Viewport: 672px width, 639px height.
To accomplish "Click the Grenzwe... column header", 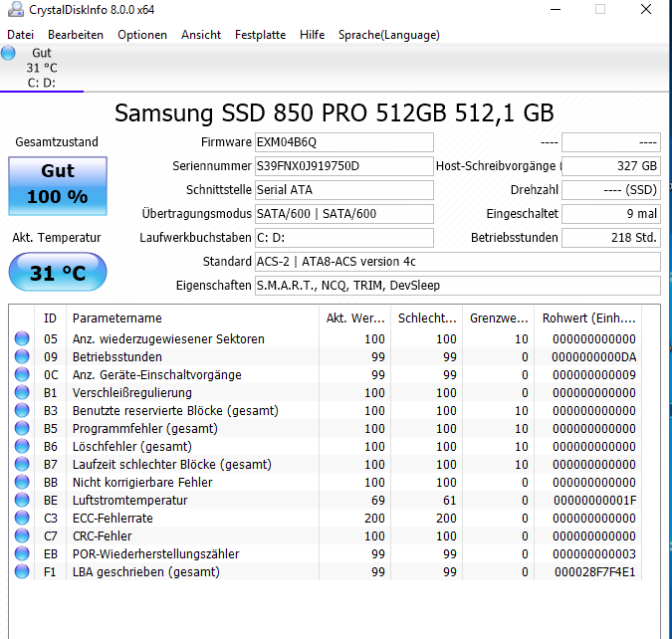I will [499, 318].
